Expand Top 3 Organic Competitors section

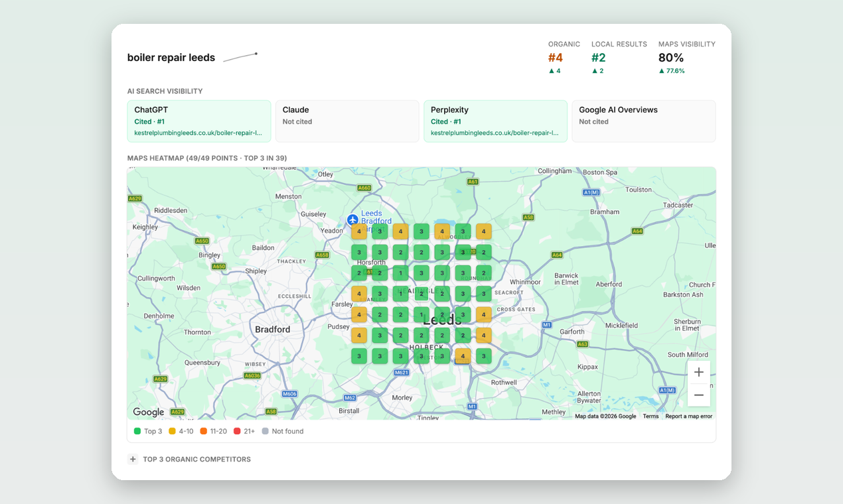click(133, 459)
